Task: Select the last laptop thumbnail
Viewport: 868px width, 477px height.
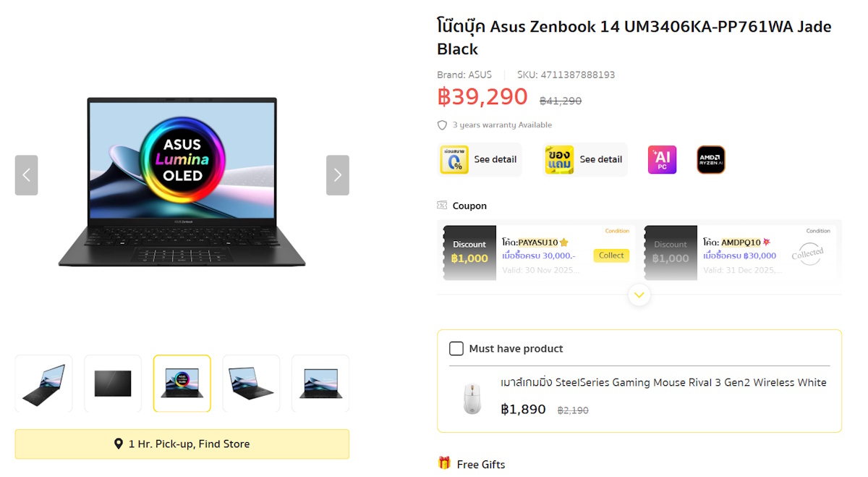Action: pyautogui.click(x=320, y=384)
